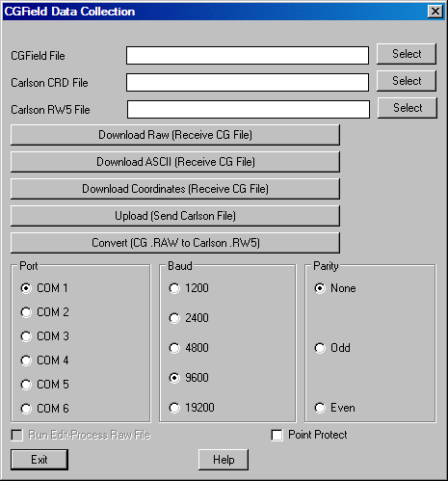Click Download Raw (Receive CG File)
This screenshot has height=481, width=448.
pos(175,135)
